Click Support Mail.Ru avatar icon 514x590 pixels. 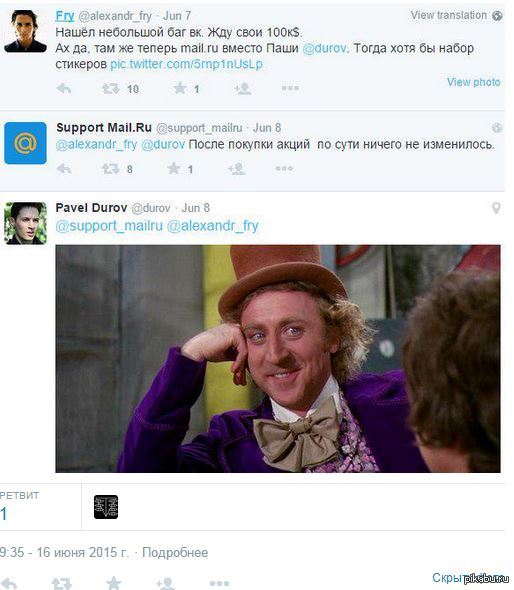coord(25,143)
